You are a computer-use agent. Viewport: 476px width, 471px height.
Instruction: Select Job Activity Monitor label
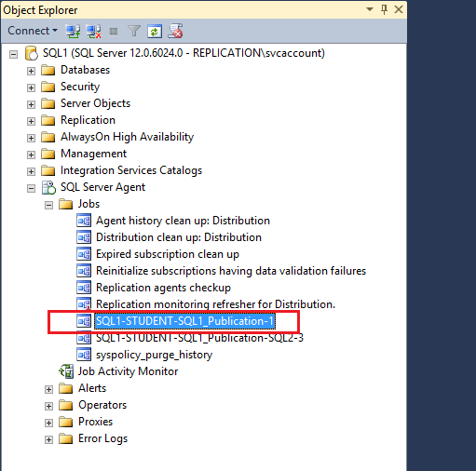128,371
